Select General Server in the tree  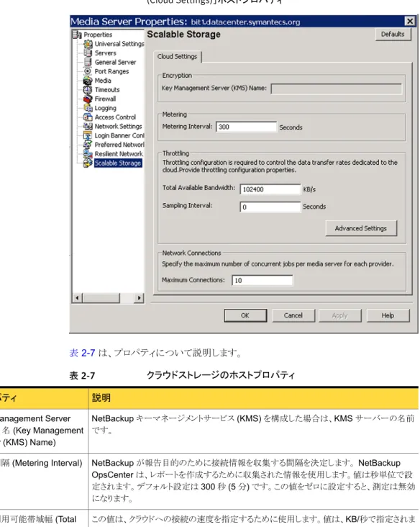pyautogui.click(x=115, y=62)
